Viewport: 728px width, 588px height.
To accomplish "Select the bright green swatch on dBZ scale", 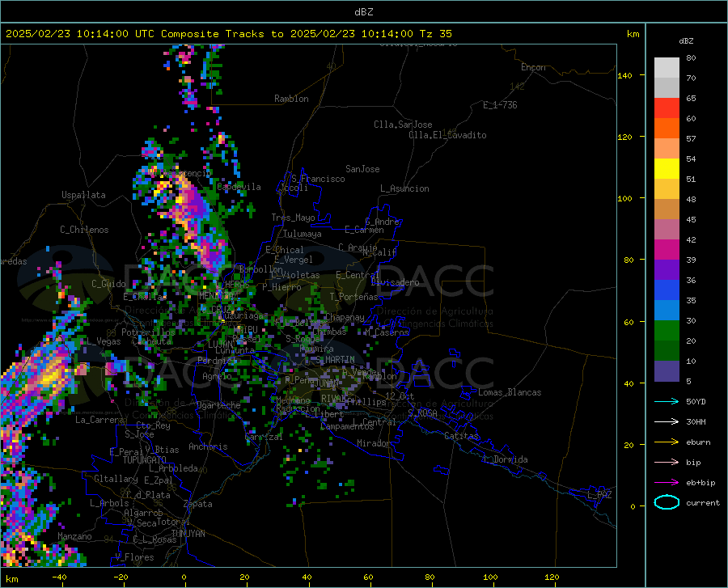I will tap(667, 331).
